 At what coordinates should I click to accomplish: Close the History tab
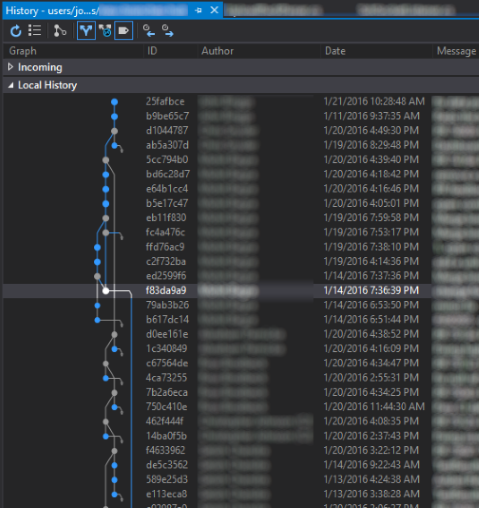coord(214,10)
